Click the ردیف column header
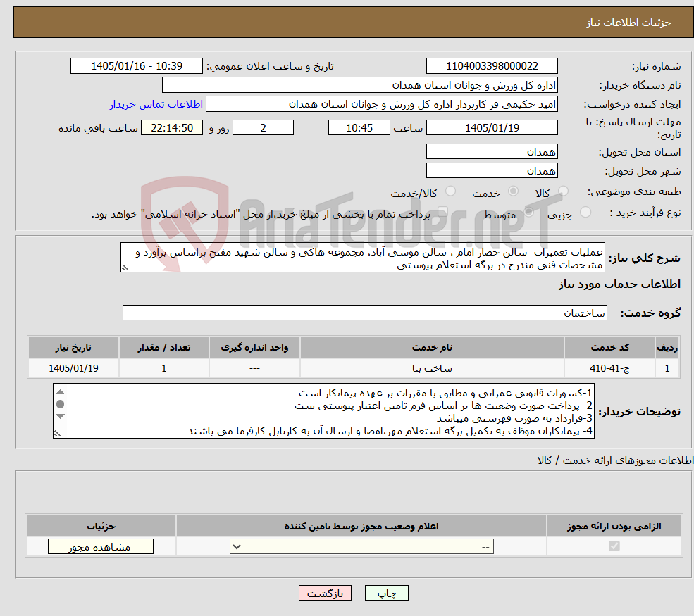 click(667, 348)
